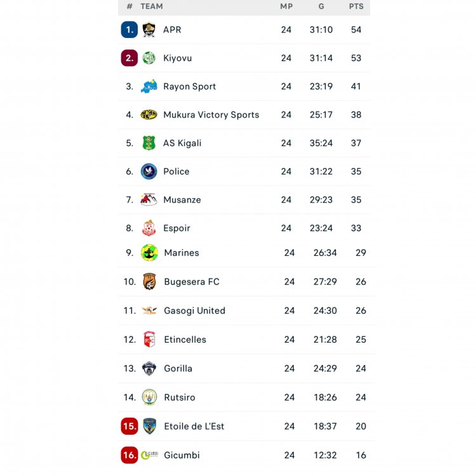Open the Gorilla team name link
Viewport: 476px width, 476px height.
[178, 368]
